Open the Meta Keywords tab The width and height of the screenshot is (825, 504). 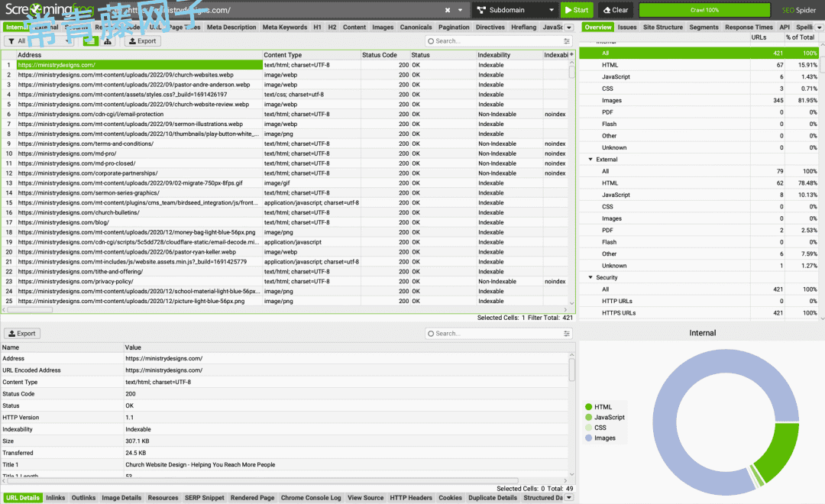tap(285, 27)
